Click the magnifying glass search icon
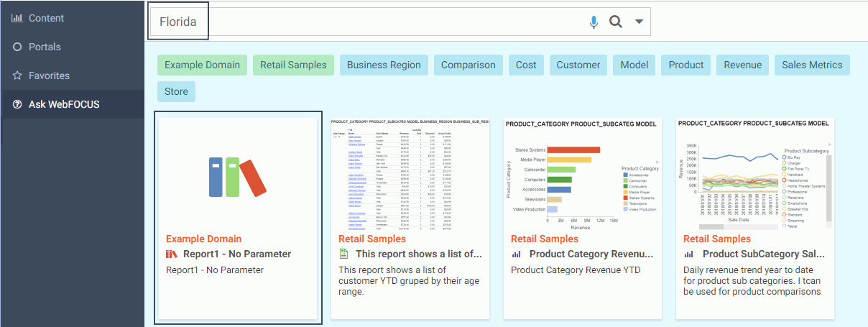 (615, 22)
